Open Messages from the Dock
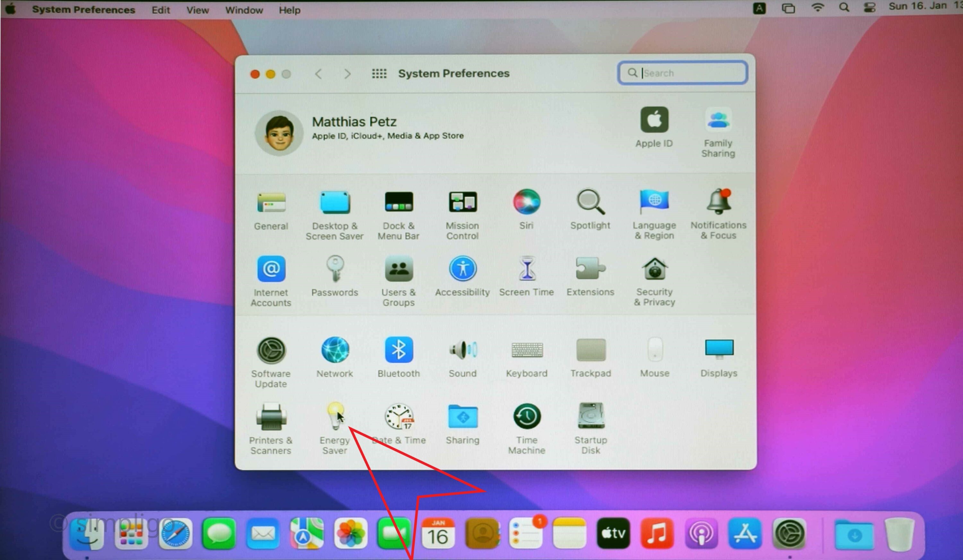This screenshot has width=963, height=560. [x=219, y=533]
